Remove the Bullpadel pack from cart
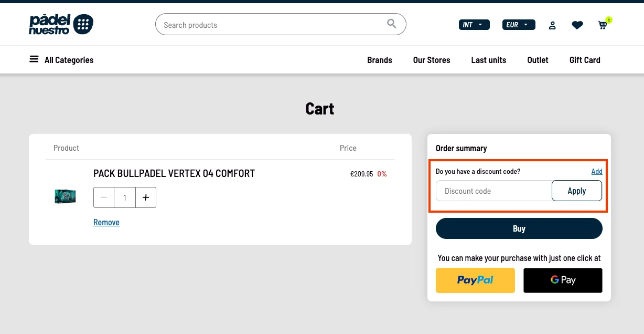 (x=106, y=222)
